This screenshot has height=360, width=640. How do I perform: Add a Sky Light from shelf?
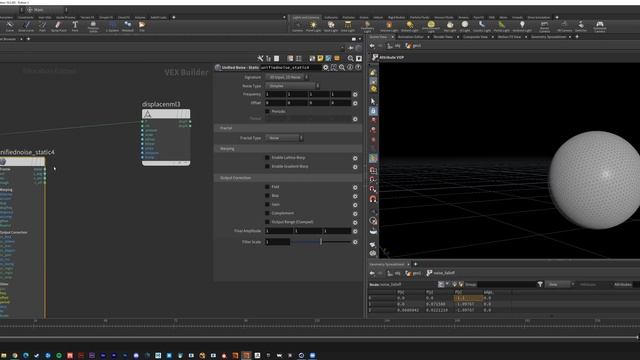(450, 27)
